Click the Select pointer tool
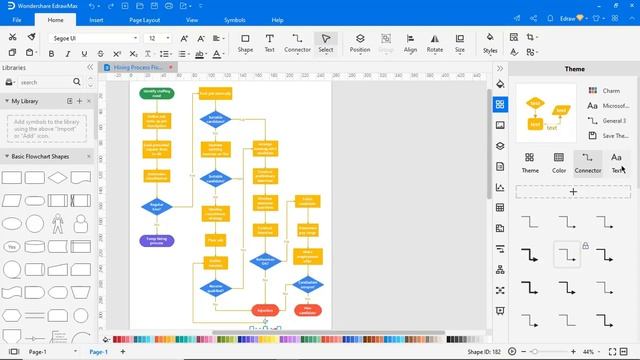Screen dimensions: 640x360 [326, 43]
